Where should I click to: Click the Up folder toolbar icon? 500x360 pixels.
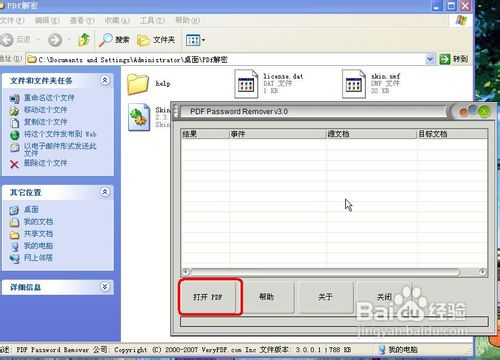point(84,40)
